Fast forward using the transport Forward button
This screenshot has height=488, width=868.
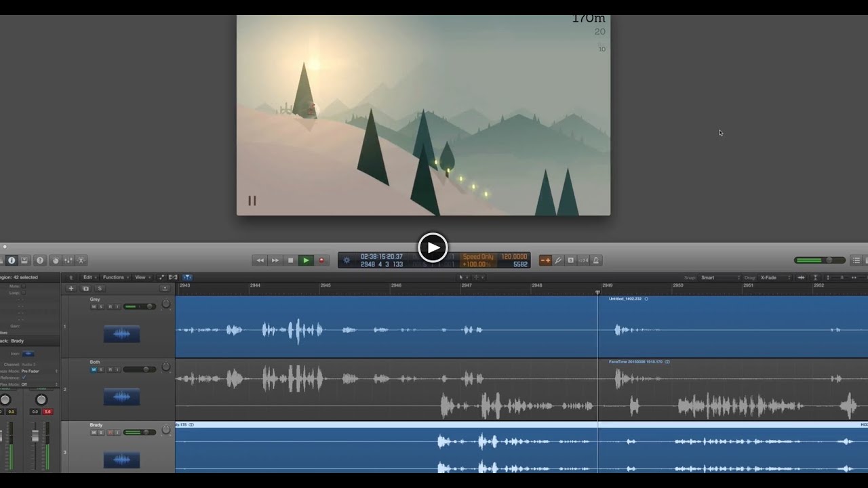tap(275, 260)
